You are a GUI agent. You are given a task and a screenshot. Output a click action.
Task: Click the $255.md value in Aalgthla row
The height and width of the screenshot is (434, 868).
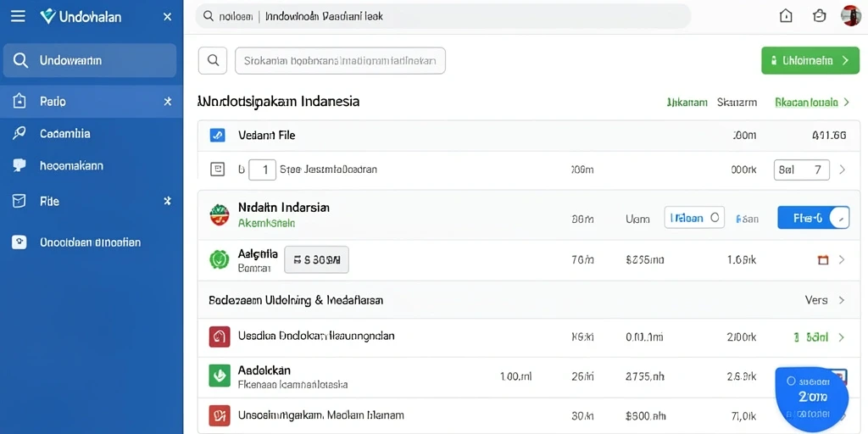[x=644, y=259]
